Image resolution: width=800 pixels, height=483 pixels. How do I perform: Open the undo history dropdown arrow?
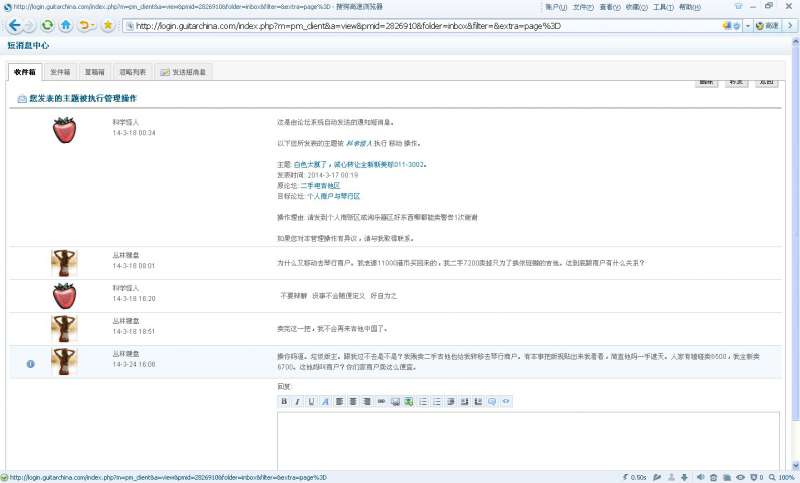pos(94,25)
